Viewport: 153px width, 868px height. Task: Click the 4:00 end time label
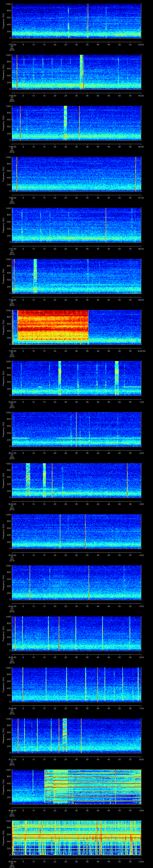141,555
